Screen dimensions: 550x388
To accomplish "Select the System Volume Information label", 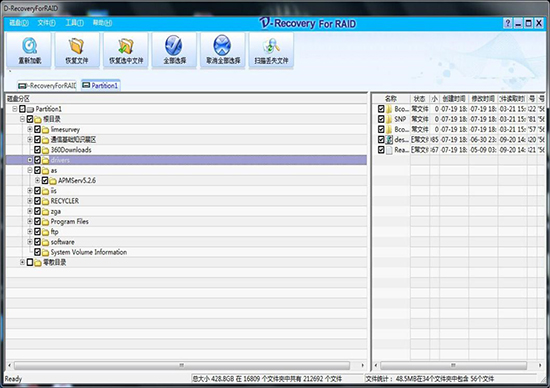I will pos(89,252).
